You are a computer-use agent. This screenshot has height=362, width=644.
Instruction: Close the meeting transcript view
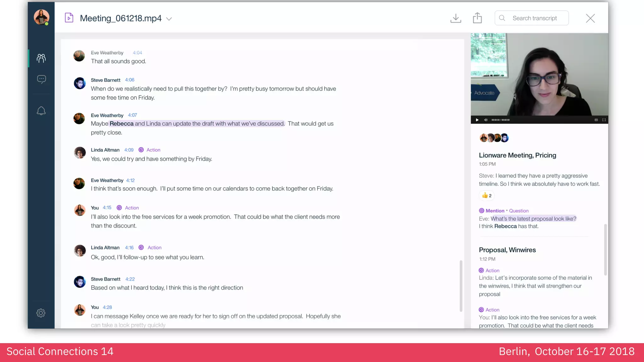590,18
